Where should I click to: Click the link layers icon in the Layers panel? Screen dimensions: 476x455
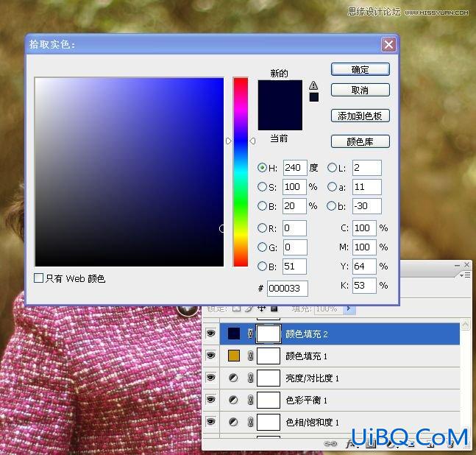(x=330, y=444)
